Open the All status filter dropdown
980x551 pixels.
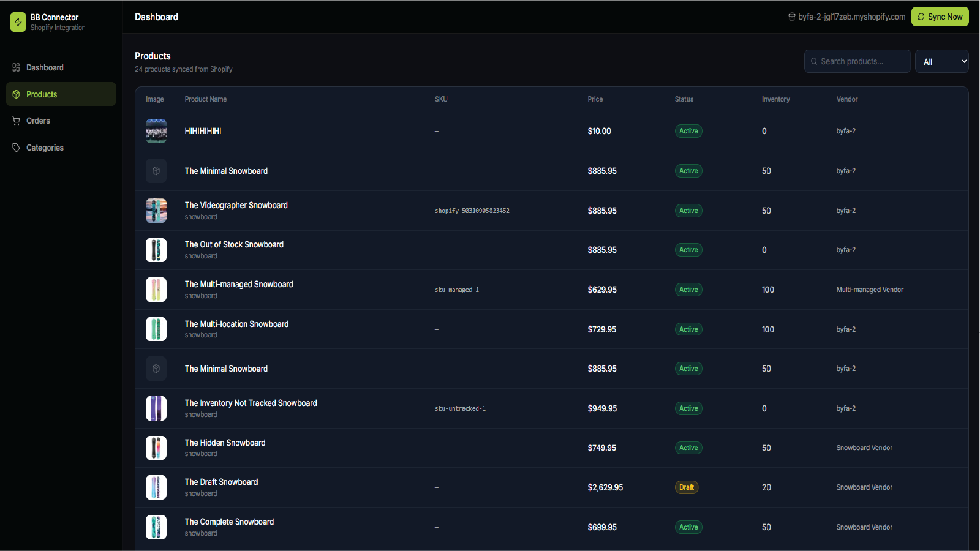pyautogui.click(x=941, y=61)
